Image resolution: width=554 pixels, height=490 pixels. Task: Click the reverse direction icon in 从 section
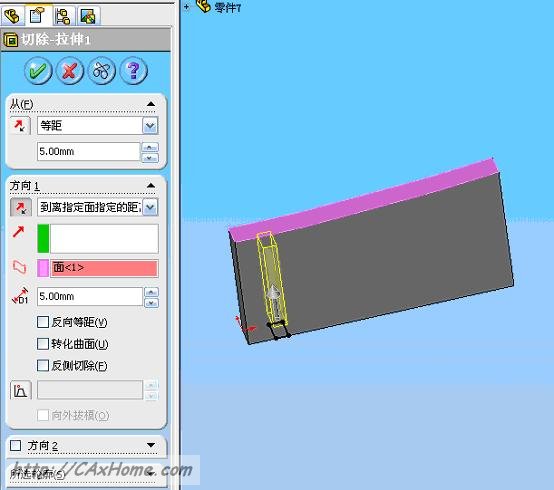click(x=20, y=125)
